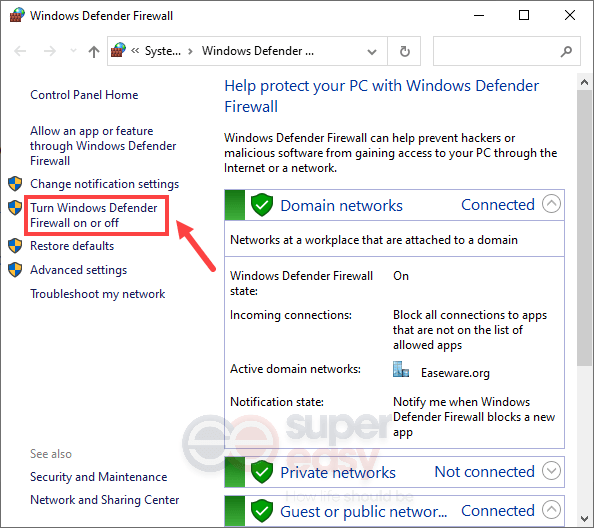Click the search magnifier icon

pos(566,51)
